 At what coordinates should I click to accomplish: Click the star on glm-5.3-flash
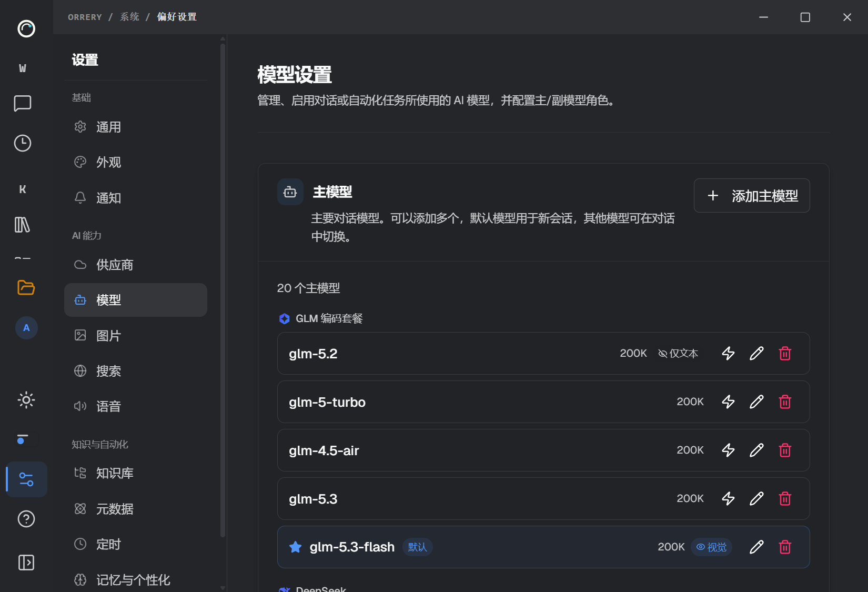[x=296, y=547]
